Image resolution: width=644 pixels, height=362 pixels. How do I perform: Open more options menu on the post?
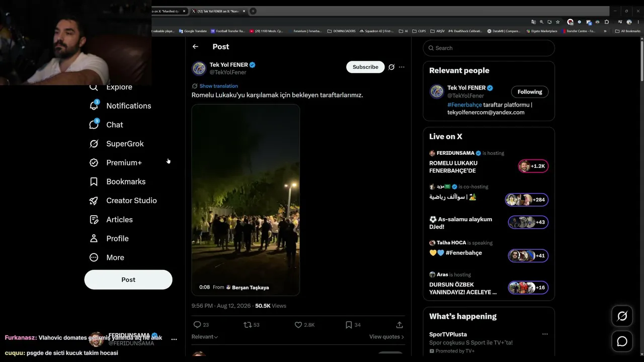pyautogui.click(x=401, y=67)
